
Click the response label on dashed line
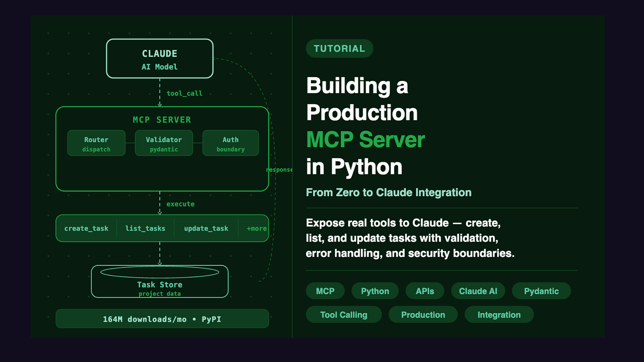click(x=279, y=170)
